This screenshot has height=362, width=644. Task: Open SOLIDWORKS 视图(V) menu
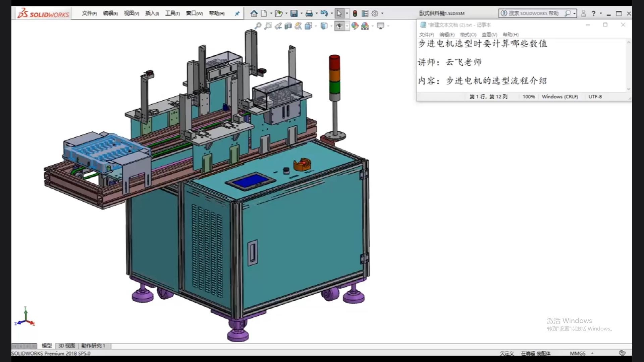[x=131, y=13]
